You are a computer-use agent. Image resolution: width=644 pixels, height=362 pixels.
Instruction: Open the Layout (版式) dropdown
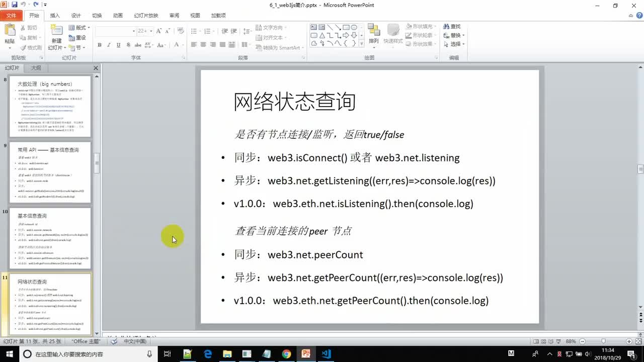pos(79,28)
